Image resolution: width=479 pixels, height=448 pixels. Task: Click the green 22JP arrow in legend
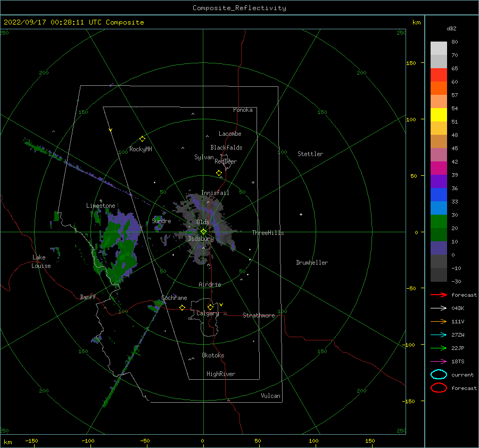tap(439, 348)
